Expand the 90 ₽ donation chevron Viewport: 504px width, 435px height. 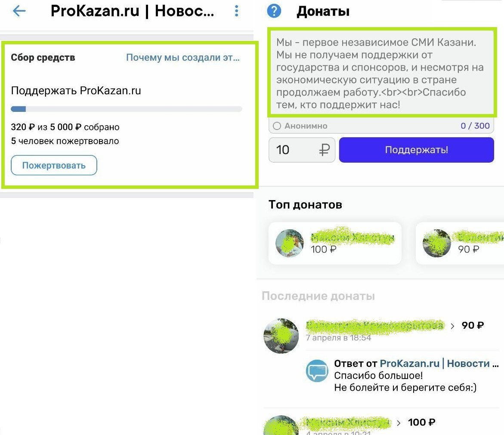(453, 326)
